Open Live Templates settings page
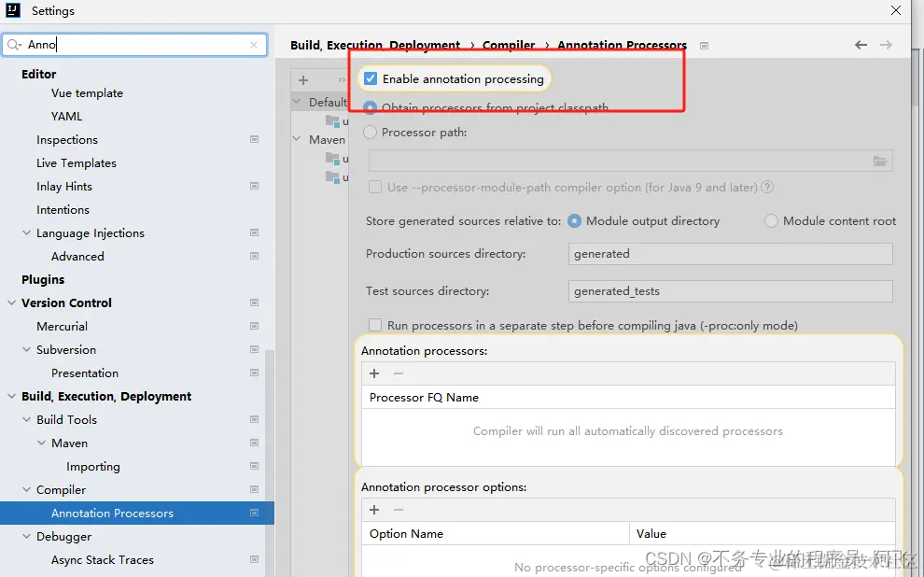 pos(77,163)
